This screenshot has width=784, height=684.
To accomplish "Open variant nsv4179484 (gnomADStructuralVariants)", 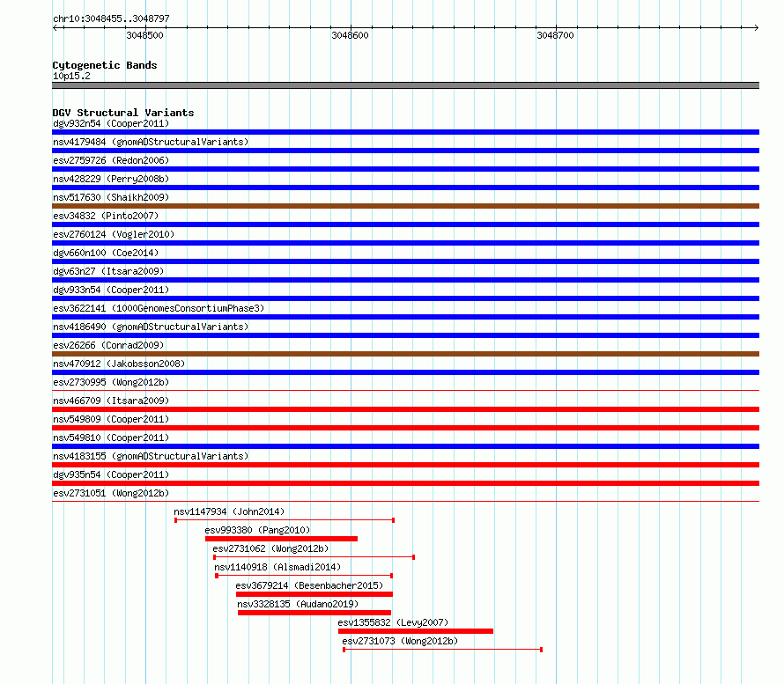I will point(151,142).
